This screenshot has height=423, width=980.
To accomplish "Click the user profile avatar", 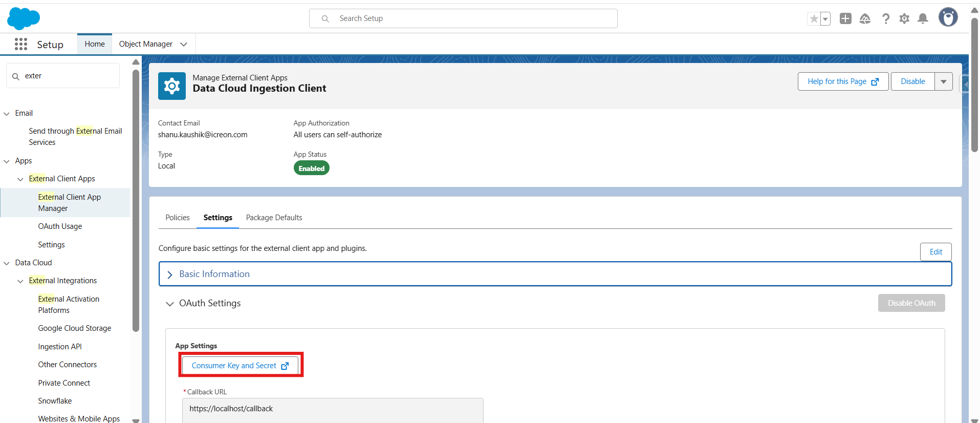I will coord(948,17).
